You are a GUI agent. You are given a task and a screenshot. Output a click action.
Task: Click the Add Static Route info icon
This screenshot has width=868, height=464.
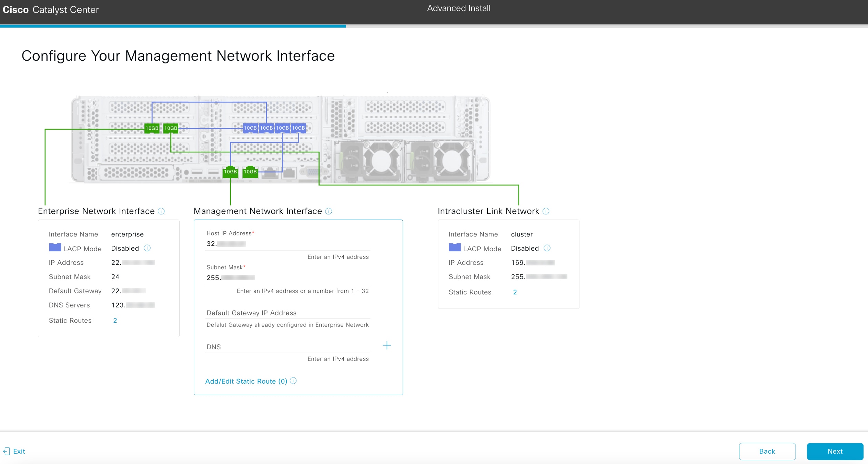[x=293, y=381]
